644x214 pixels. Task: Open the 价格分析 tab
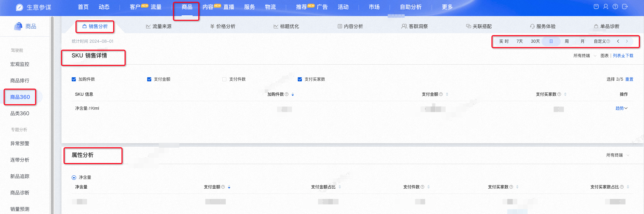pyautogui.click(x=223, y=26)
